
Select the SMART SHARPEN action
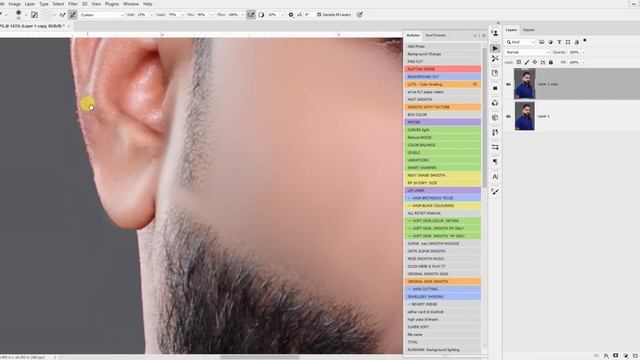(x=442, y=168)
